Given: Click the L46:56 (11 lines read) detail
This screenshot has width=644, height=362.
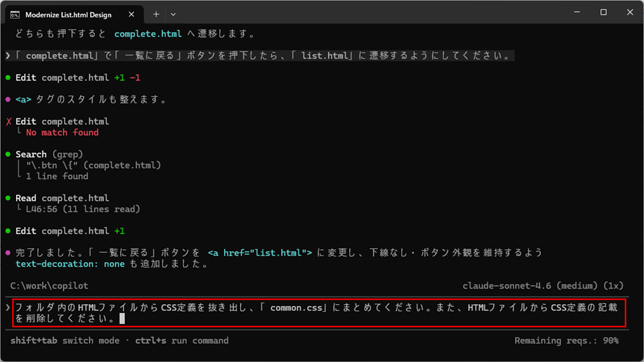Looking at the screenshot, I should pos(83,209).
